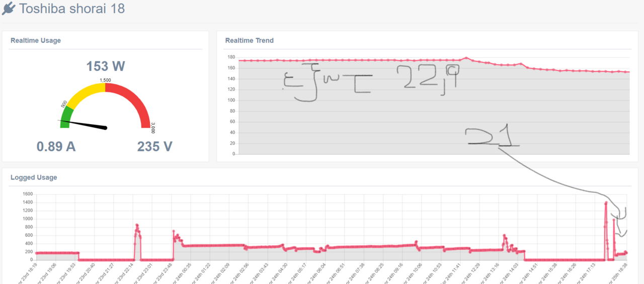
Task: Click the 180 label on Realtime Trend axis
Action: (x=231, y=57)
